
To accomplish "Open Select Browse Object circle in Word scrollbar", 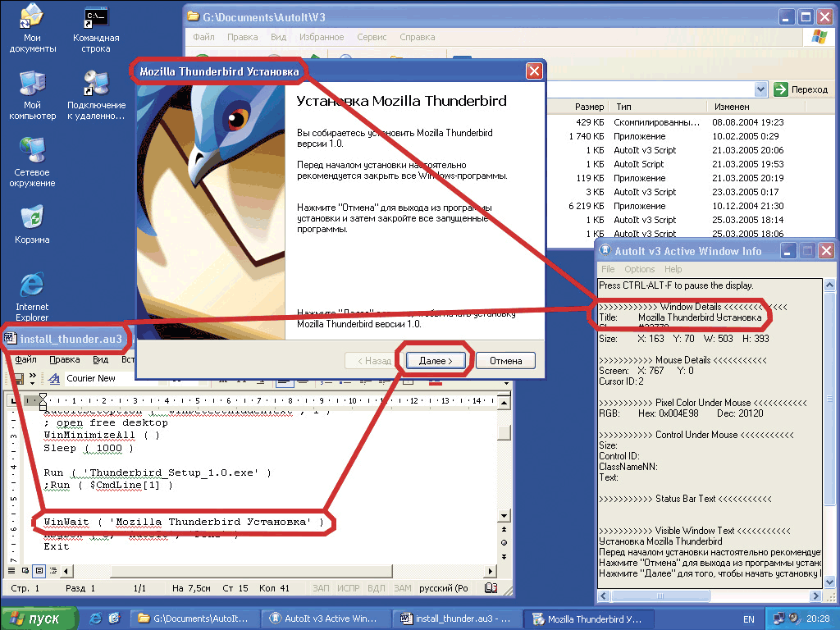I will pyautogui.click(x=504, y=543).
